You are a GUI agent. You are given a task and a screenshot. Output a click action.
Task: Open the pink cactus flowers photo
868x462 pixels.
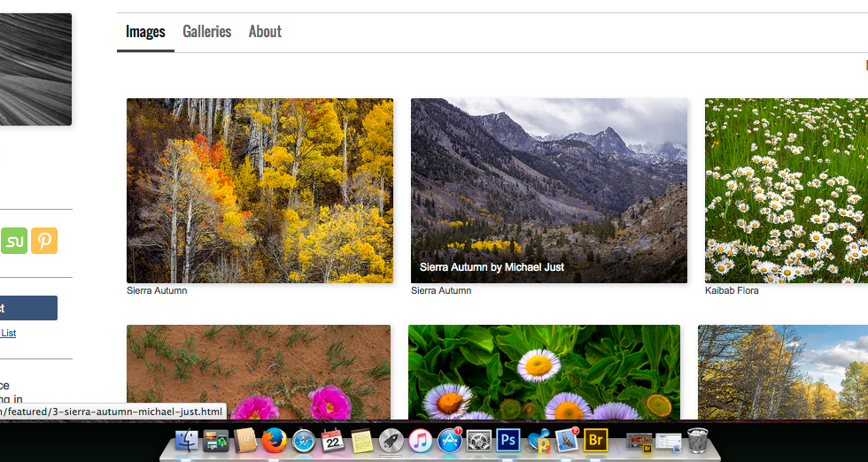[x=258, y=372]
